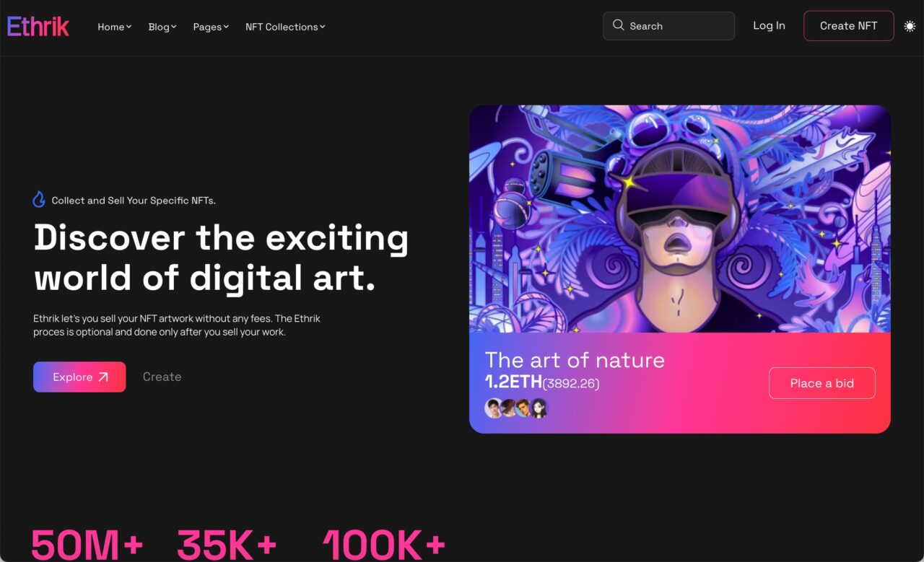Click the third bidder avatar

(x=524, y=408)
